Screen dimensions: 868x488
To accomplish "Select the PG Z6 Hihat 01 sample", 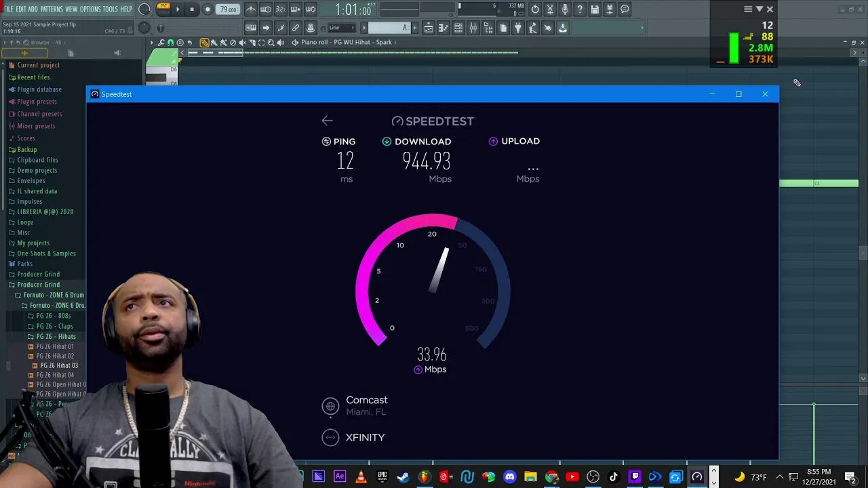I will pyautogui.click(x=51, y=346).
